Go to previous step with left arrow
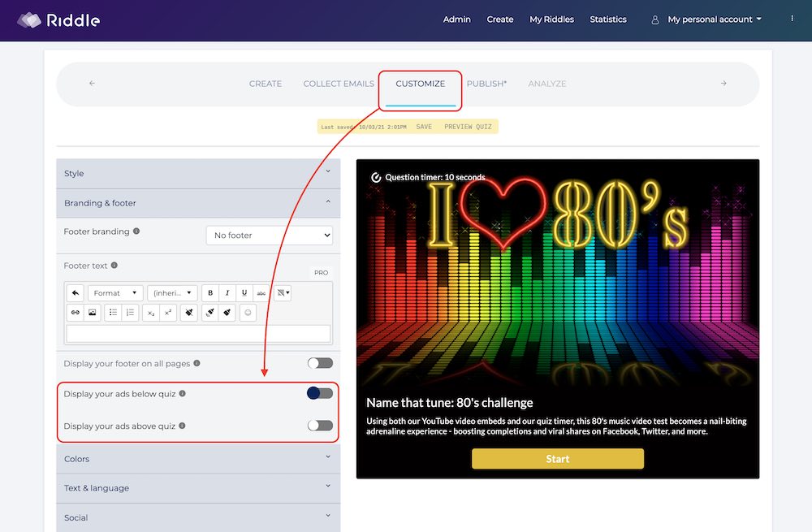This screenshot has height=532, width=812. (93, 83)
